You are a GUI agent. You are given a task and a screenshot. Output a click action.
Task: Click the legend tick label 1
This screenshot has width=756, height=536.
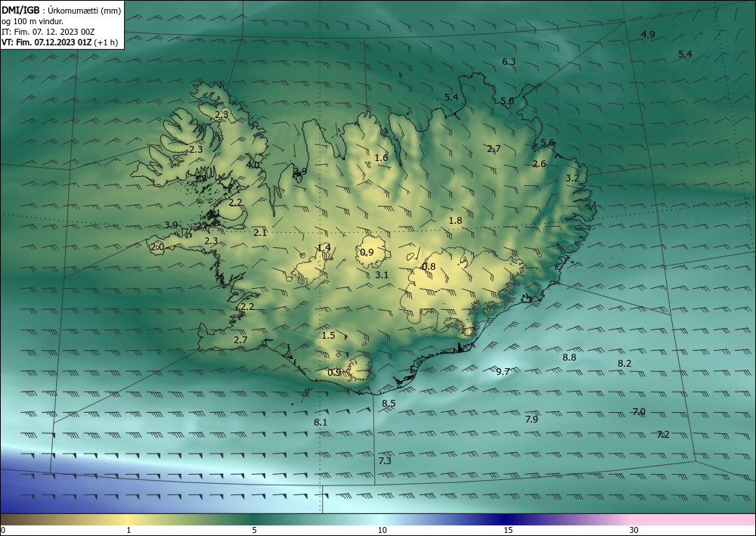pos(129,530)
